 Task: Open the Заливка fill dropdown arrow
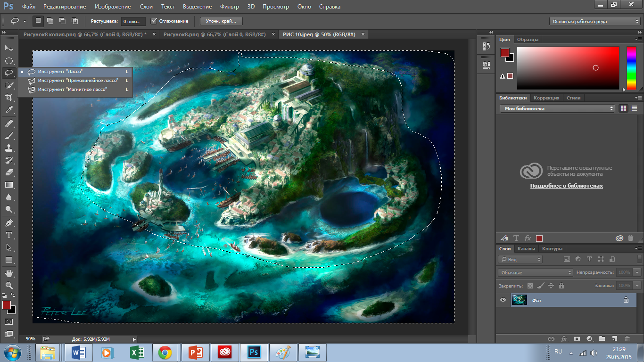click(x=637, y=286)
